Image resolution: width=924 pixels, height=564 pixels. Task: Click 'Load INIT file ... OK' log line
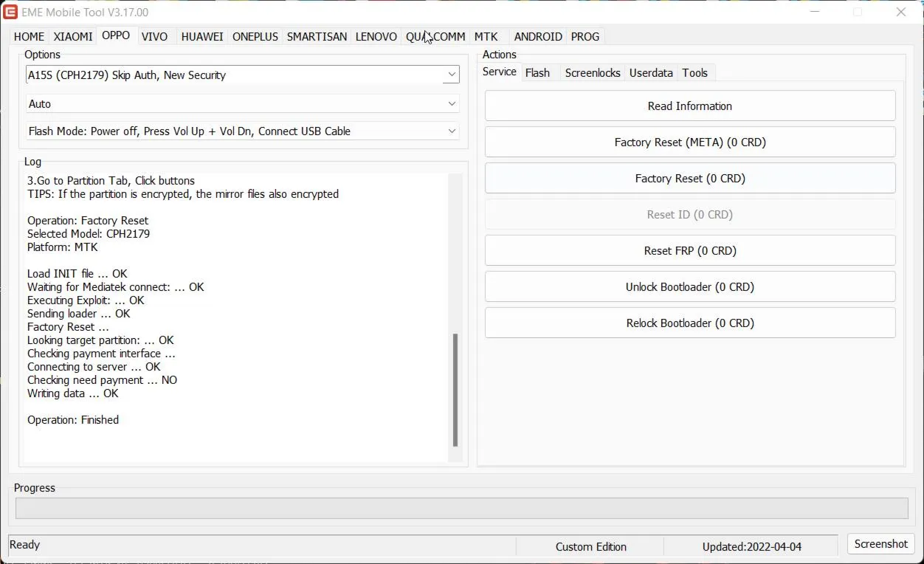tap(77, 273)
